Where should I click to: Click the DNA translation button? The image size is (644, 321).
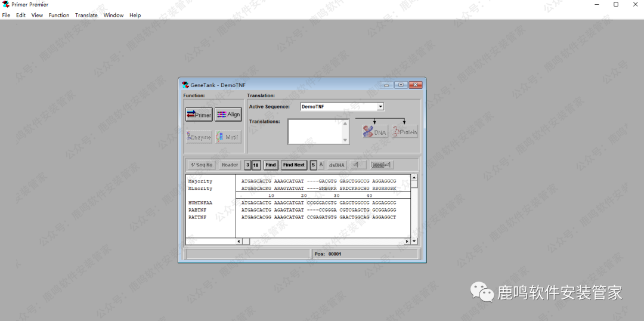pos(375,132)
